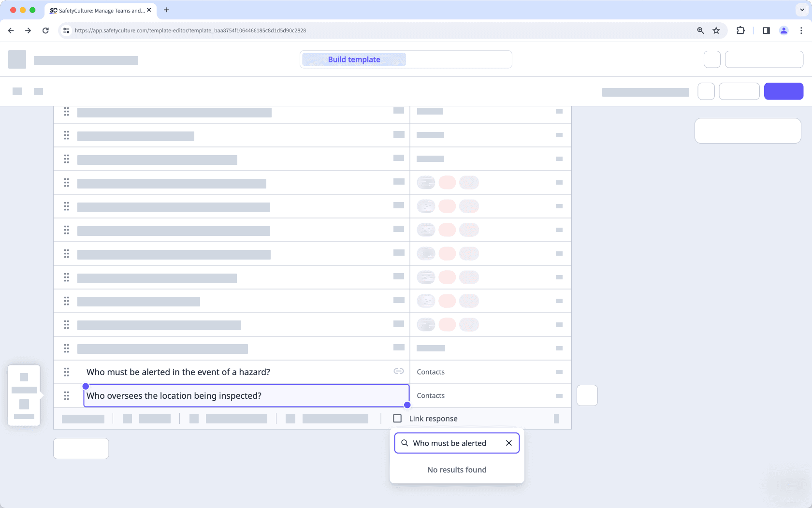Click the drag handle of the selected question
The height and width of the screenshot is (508, 812).
pyautogui.click(x=67, y=395)
